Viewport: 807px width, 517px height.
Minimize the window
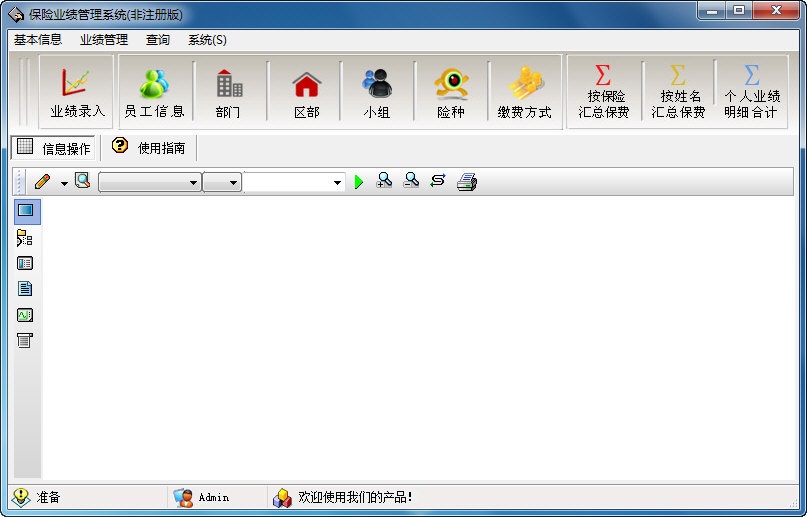(712, 10)
